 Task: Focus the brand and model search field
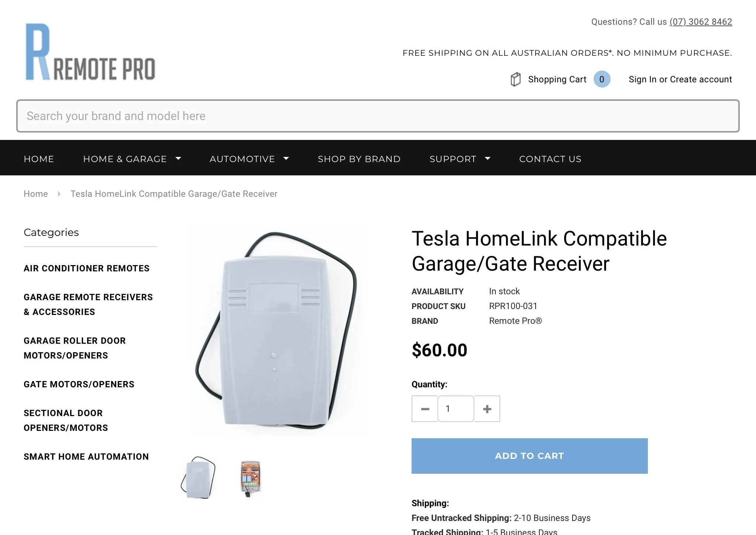click(378, 116)
